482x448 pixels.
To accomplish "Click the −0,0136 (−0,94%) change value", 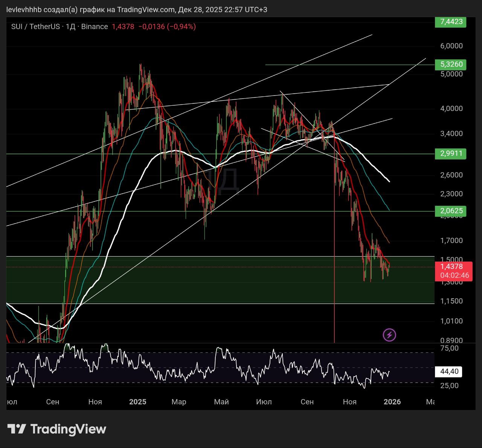I will [167, 27].
